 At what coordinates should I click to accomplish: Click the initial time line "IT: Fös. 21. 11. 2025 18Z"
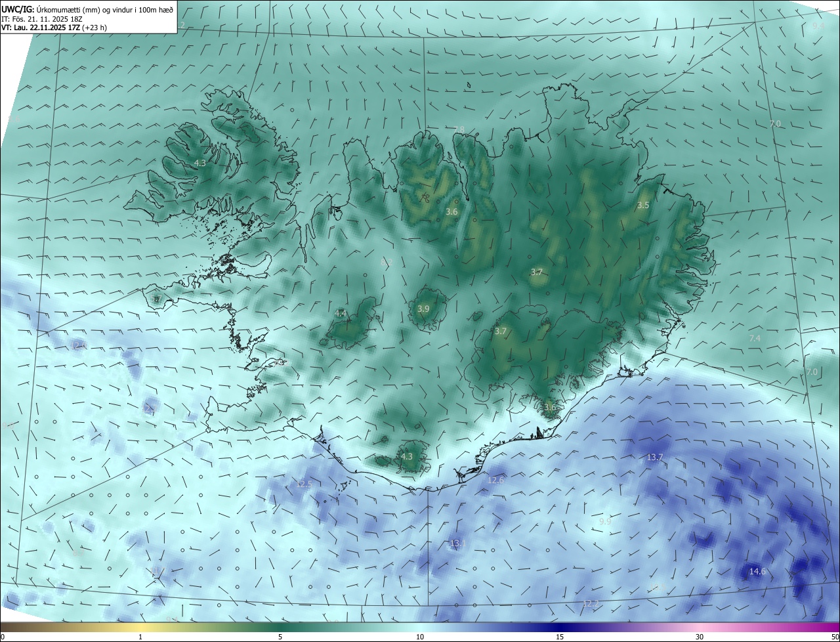pos(41,19)
